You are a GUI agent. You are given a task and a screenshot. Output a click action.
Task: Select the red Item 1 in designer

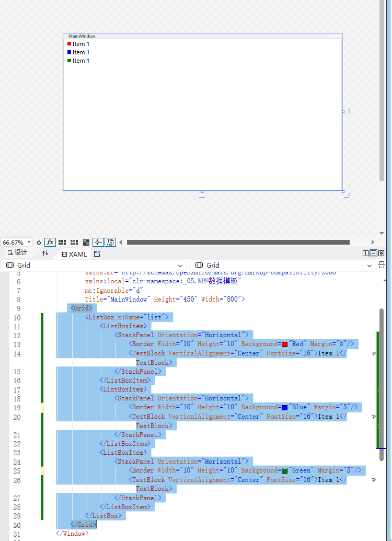[x=78, y=44]
